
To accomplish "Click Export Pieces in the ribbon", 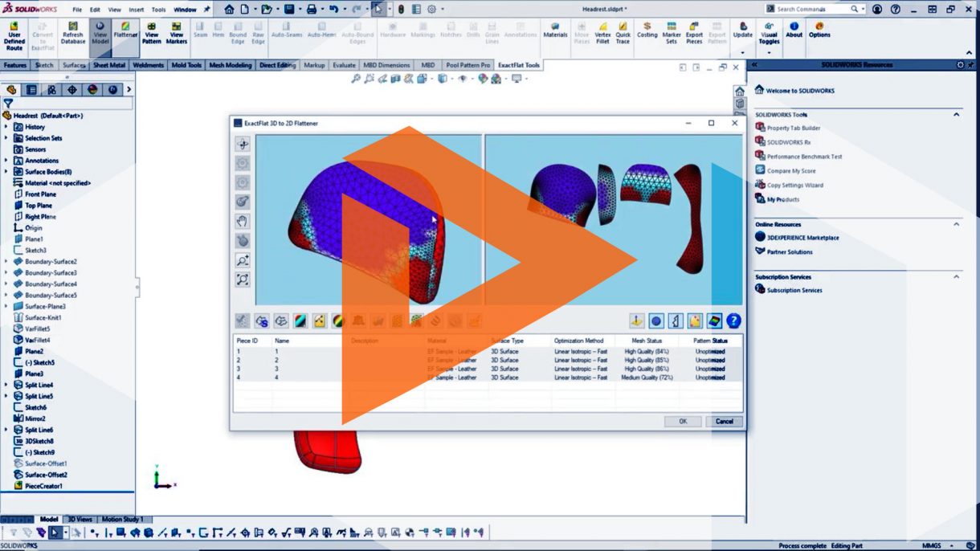I will [x=694, y=34].
